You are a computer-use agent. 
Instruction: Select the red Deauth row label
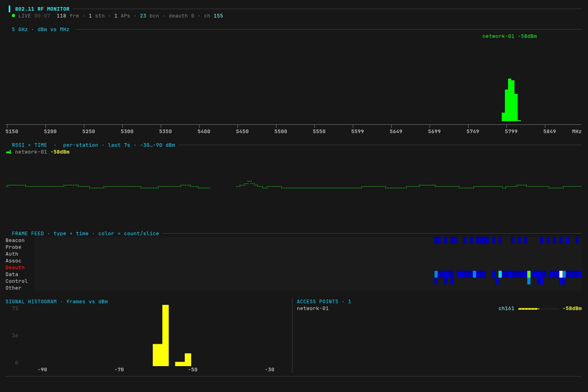15,268
